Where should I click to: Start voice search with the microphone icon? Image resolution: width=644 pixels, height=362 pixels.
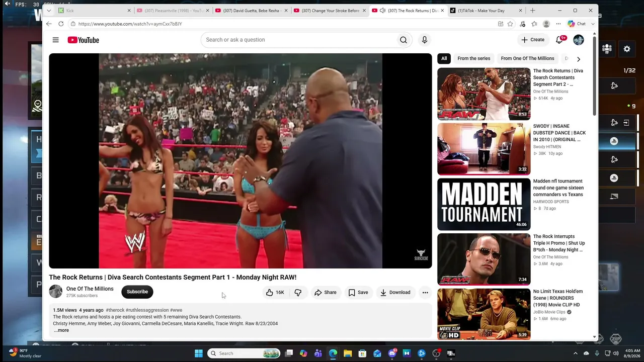click(x=425, y=40)
